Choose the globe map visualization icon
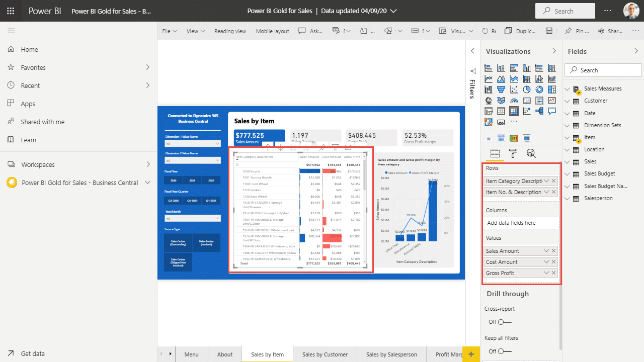The image size is (644, 362). click(489, 101)
